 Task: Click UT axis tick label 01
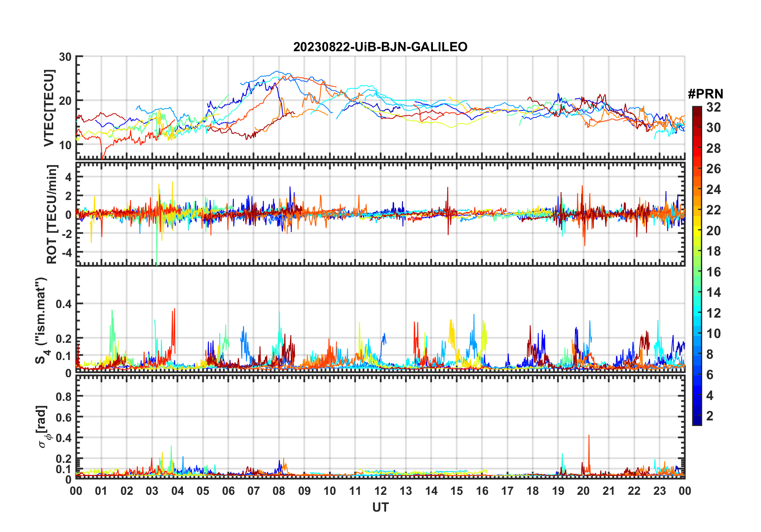pyautogui.click(x=101, y=491)
